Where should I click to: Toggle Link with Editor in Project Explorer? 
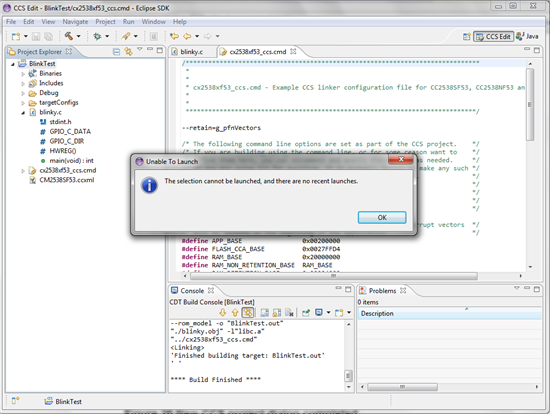point(128,52)
